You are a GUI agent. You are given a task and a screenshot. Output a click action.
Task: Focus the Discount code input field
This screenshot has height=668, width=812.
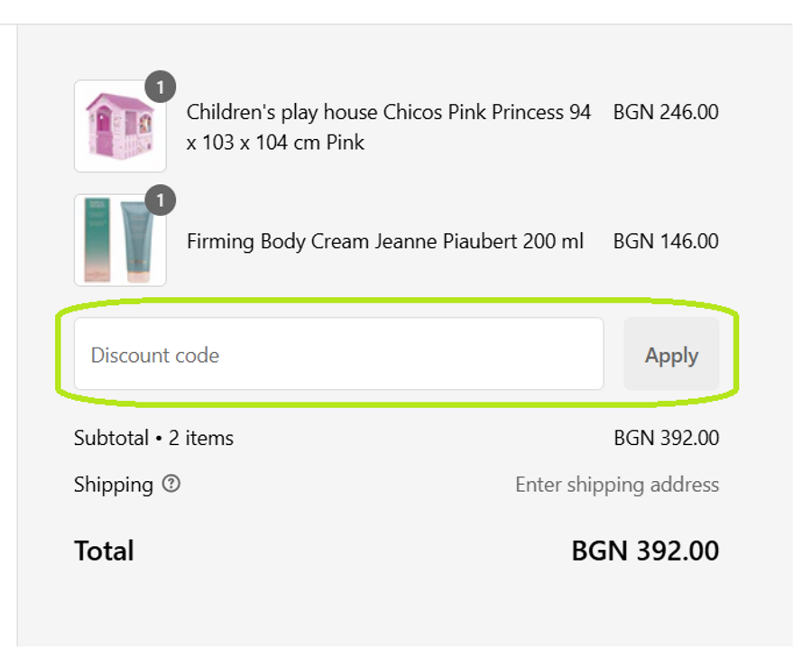point(338,355)
